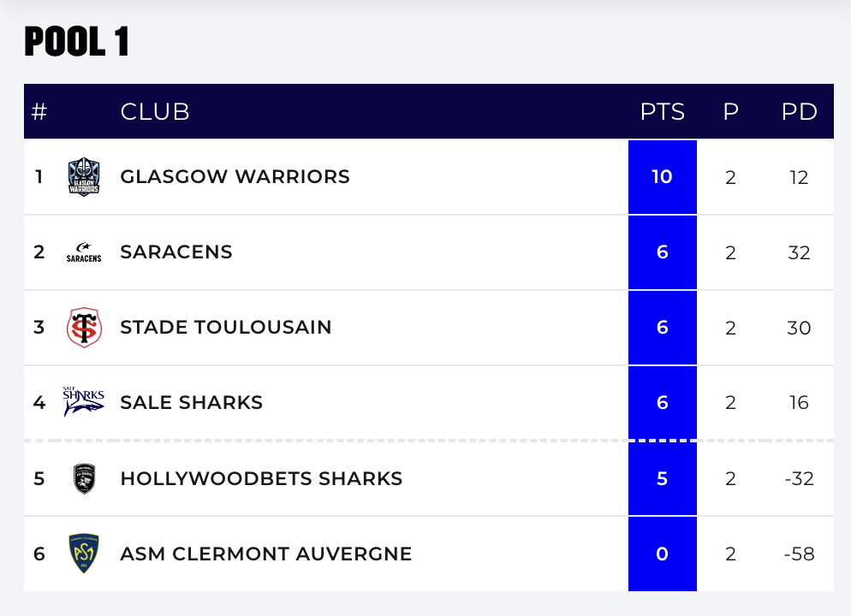Select the Sale Sharks club name
The image size is (851, 616).
pyautogui.click(x=192, y=403)
